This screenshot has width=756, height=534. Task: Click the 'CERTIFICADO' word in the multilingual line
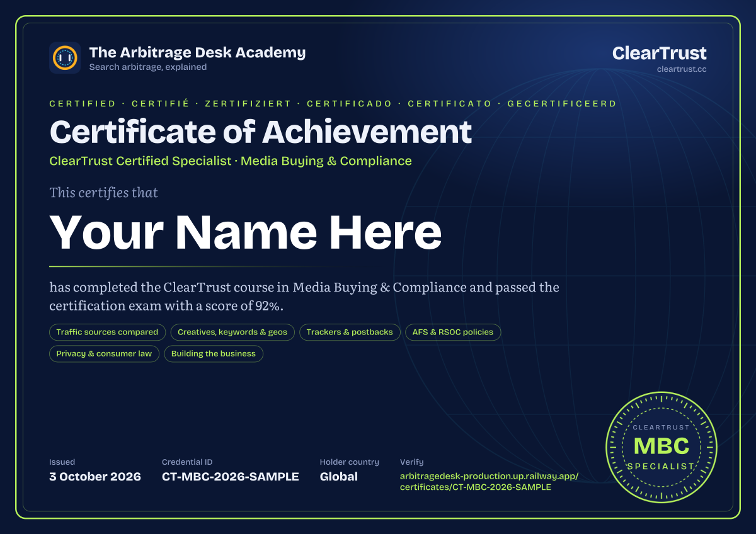350,104
